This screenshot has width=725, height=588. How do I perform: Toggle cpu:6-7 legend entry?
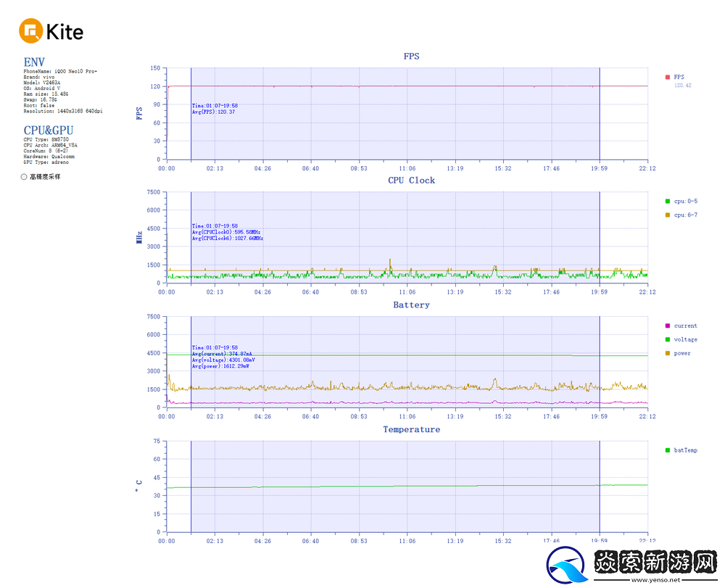[668, 215]
